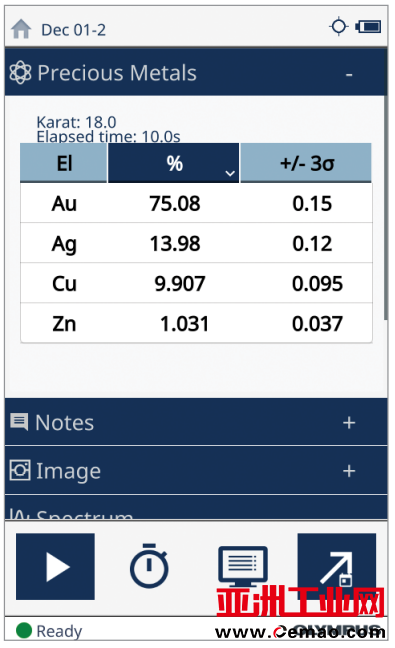Select the +/- 3σ column header
The image size is (395, 648).
pyautogui.click(x=306, y=163)
